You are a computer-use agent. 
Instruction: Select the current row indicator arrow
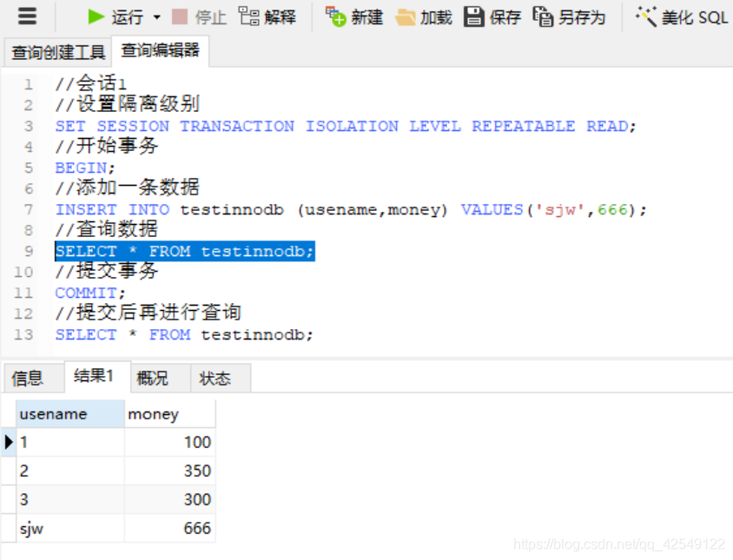[x=9, y=442]
